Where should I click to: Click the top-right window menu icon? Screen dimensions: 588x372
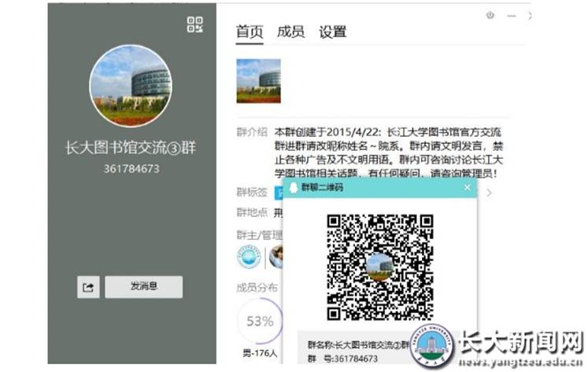point(490,15)
